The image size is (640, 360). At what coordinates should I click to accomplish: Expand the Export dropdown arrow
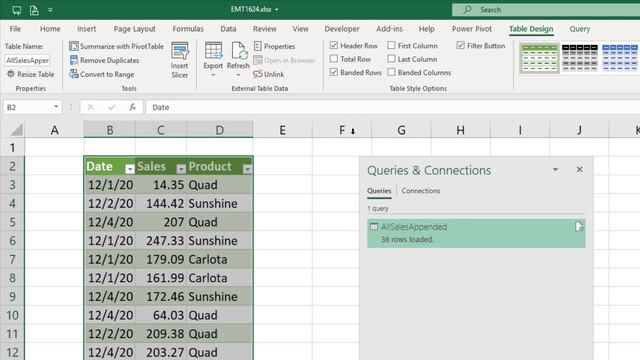pos(213,76)
